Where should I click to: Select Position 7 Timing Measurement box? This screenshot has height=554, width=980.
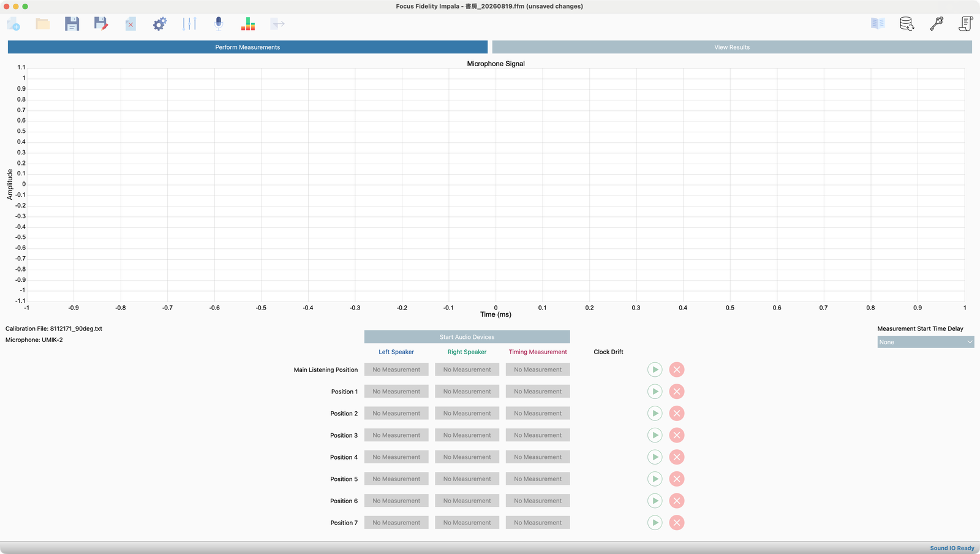pos(538,523)
